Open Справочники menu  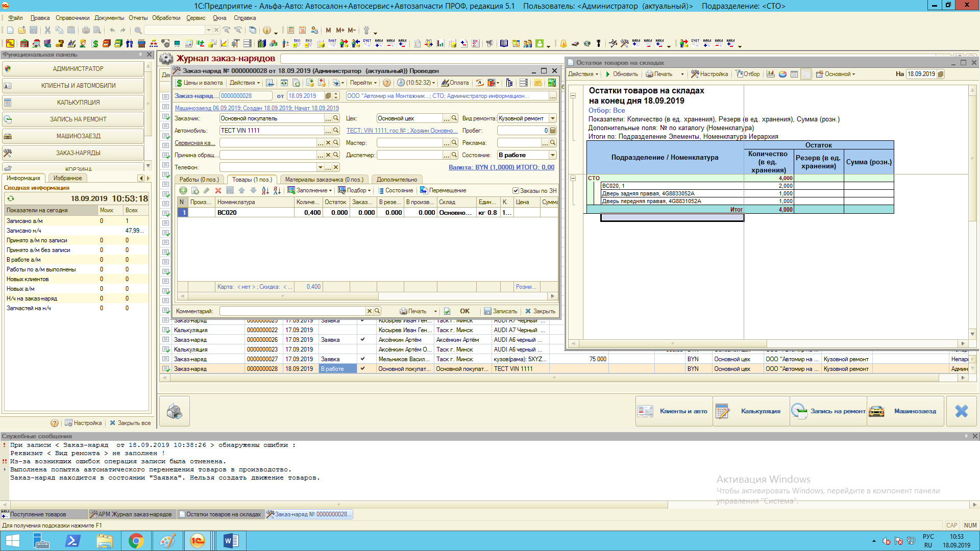click(72, 18)
